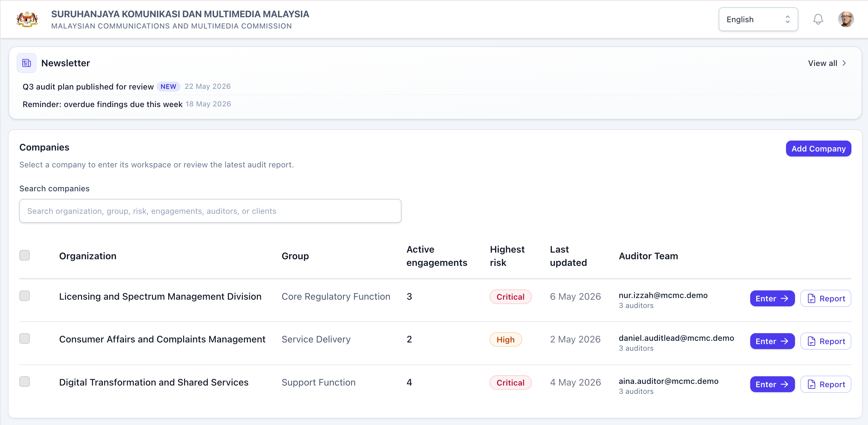Click Enter for Consumer Affairs and Complaints Management

(x=772, y=341)
